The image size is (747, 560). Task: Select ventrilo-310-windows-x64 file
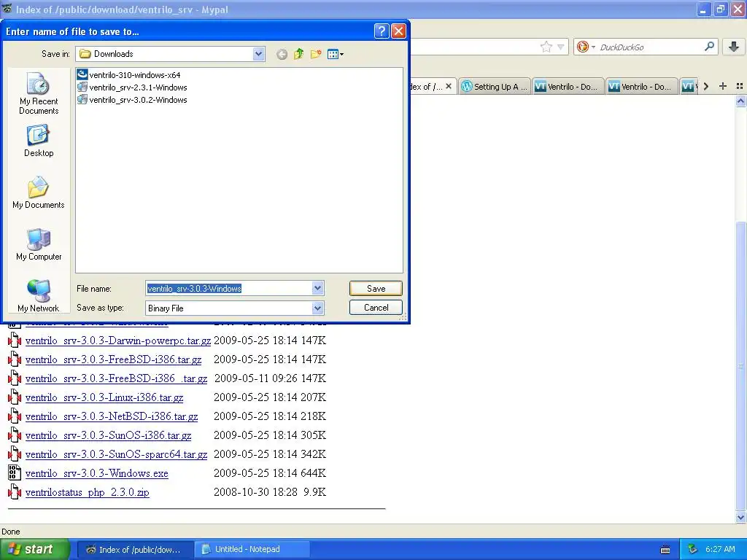click(x=129, y=75)
